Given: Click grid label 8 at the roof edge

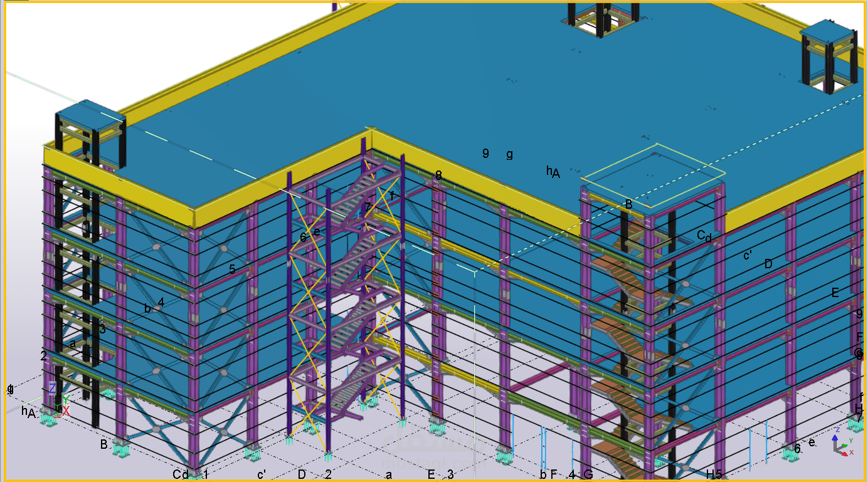Looking at the screenshot, I should (438, 176).
